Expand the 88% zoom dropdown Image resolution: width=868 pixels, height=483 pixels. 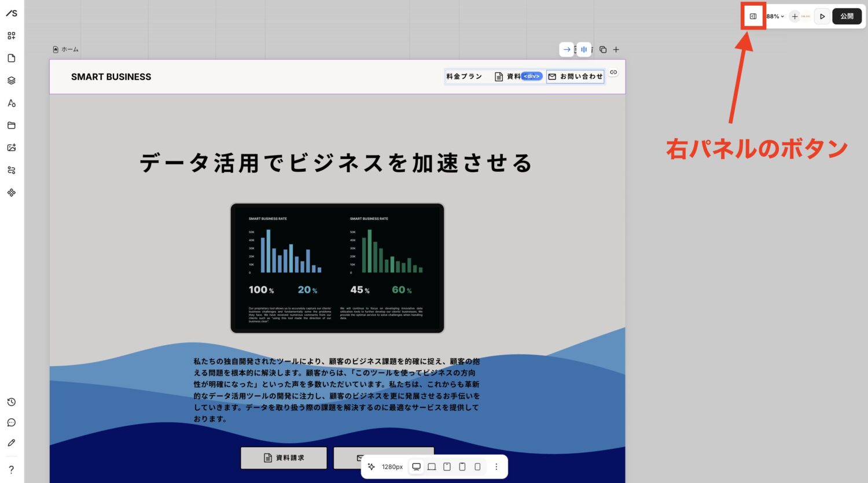point(775,16)
